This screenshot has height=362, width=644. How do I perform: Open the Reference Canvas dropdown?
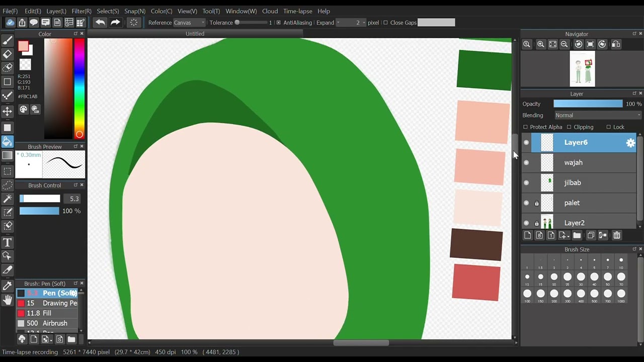pyautogui.click(x=189, y=23)
